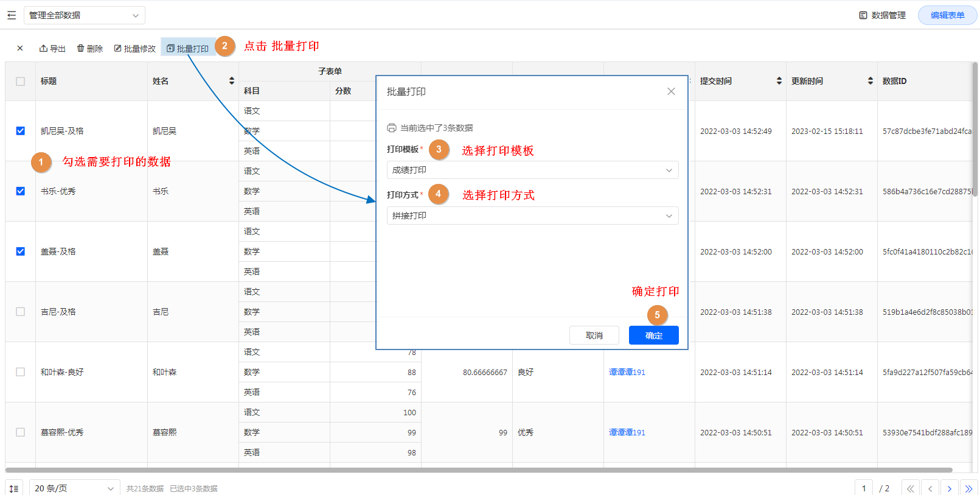Click the 批量修改 edit icon button

point(134,48)
